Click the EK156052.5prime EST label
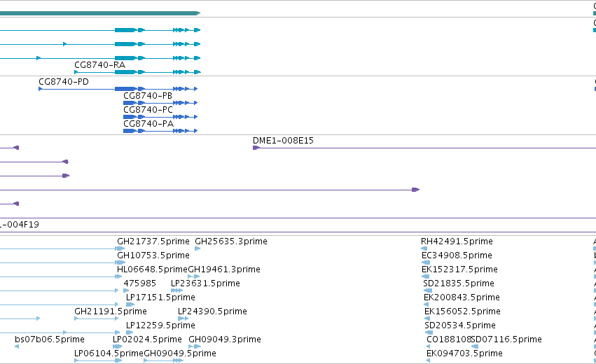Image resolution: width=596 pixels, height=364 pixels. pyautogui.click(x=462, y=311)
